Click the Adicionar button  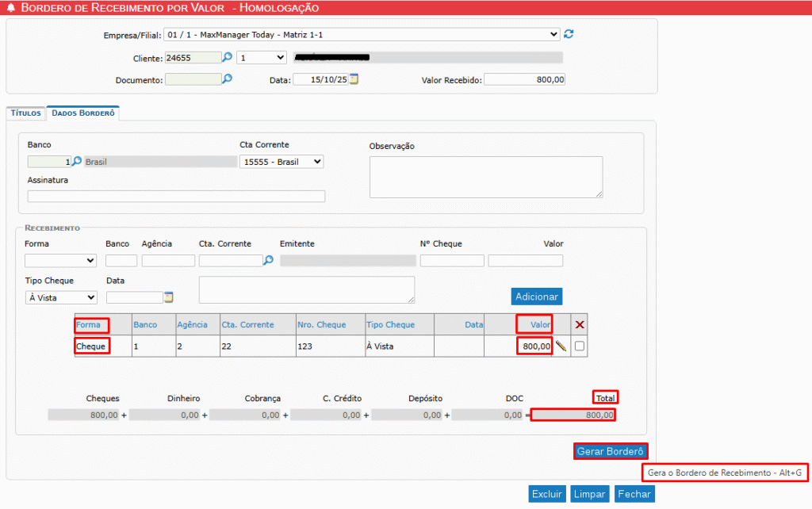[x=537, y=297]
